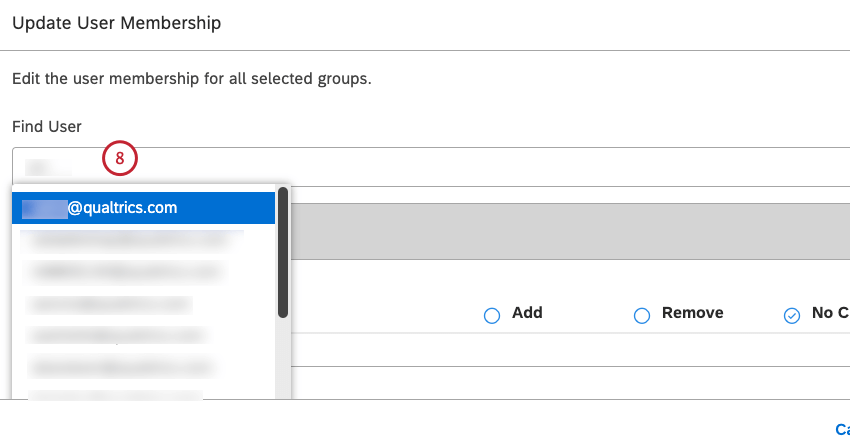The image size is (850, 448).
Task: Choose the fifth suggested user email
Action: click(117, 335)
